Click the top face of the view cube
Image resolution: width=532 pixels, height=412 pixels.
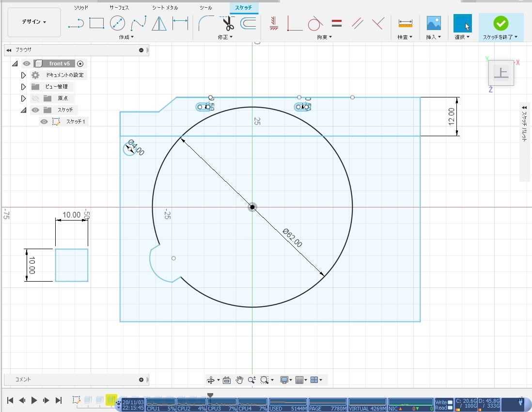point(501,73)
